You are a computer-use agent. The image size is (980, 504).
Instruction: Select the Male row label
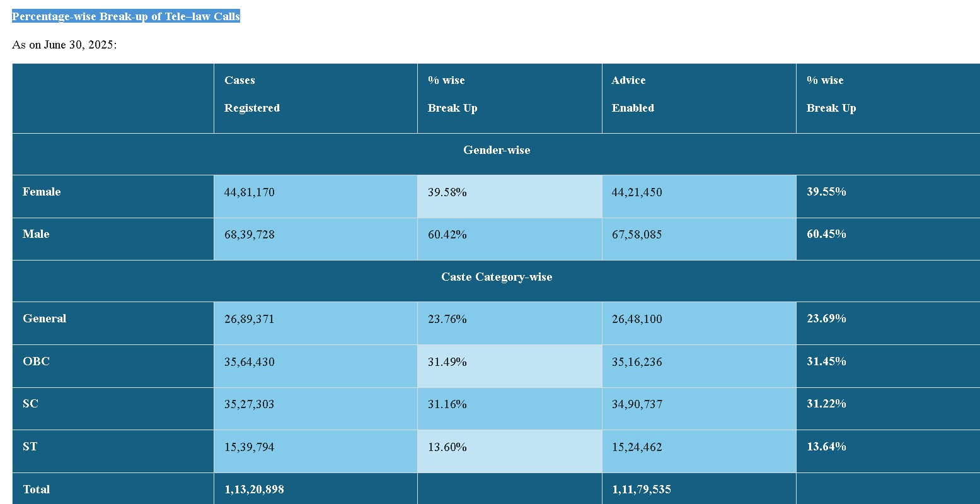36,234
